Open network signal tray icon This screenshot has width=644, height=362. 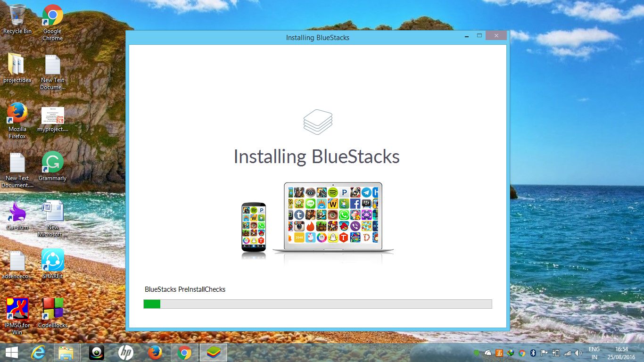tap(567, 353)
